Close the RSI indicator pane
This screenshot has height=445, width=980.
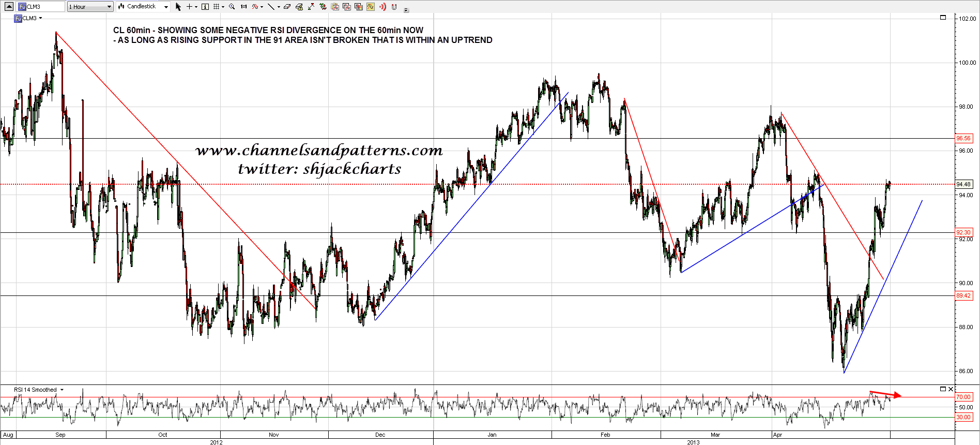coord(951,389)
